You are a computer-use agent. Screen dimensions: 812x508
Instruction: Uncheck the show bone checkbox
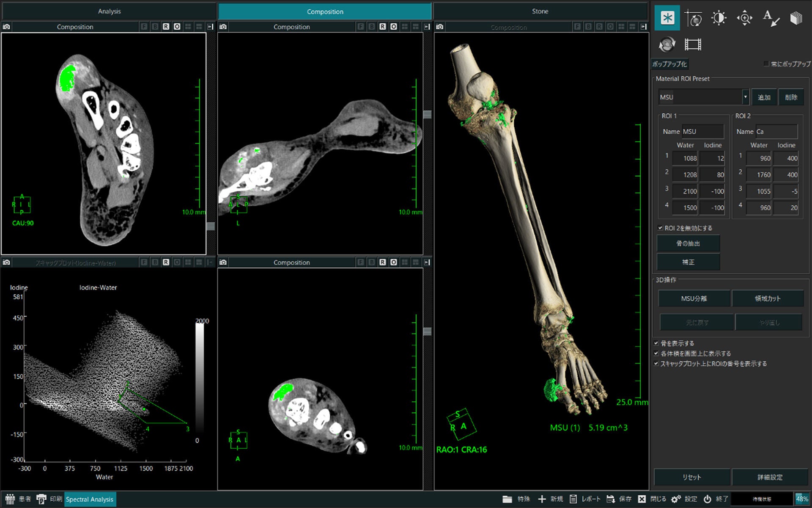pos(656,343)
